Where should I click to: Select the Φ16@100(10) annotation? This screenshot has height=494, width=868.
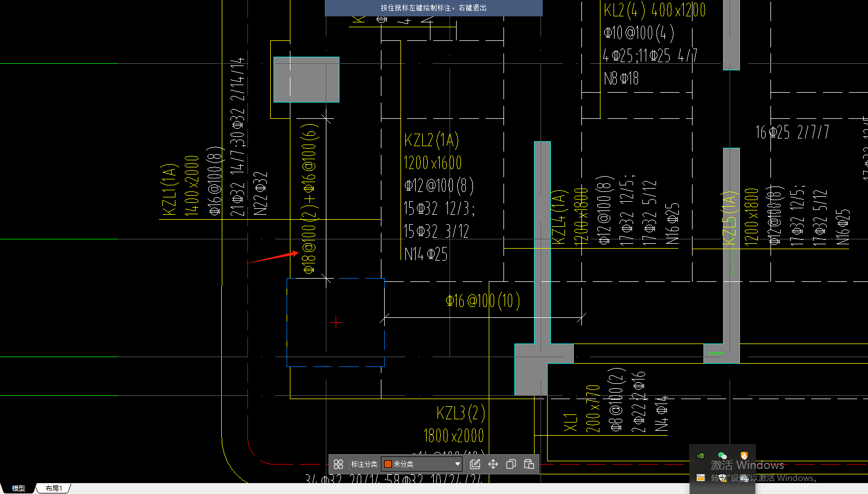pyautogui.click(x=483, y=300)
